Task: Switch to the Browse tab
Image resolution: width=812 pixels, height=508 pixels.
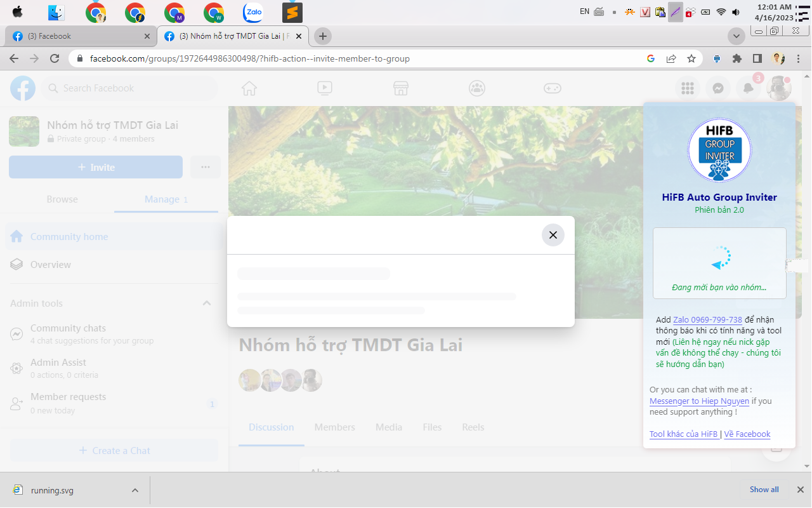Action: click(62, 199)
